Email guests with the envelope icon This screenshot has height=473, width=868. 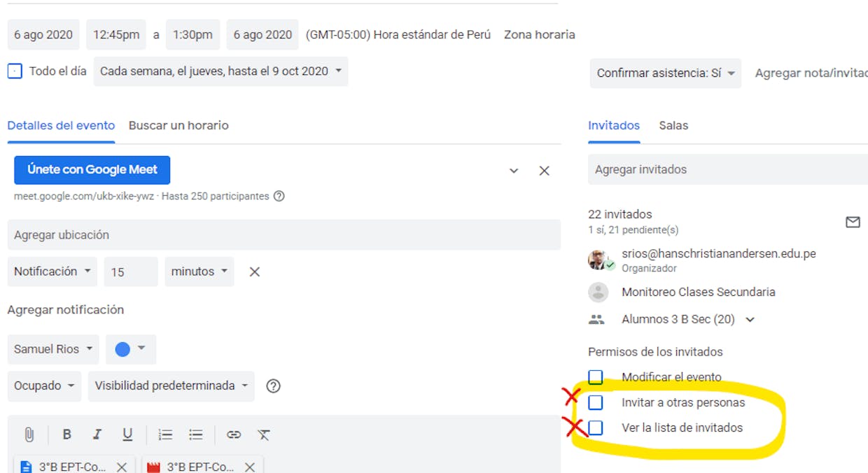tap(853, 223)
